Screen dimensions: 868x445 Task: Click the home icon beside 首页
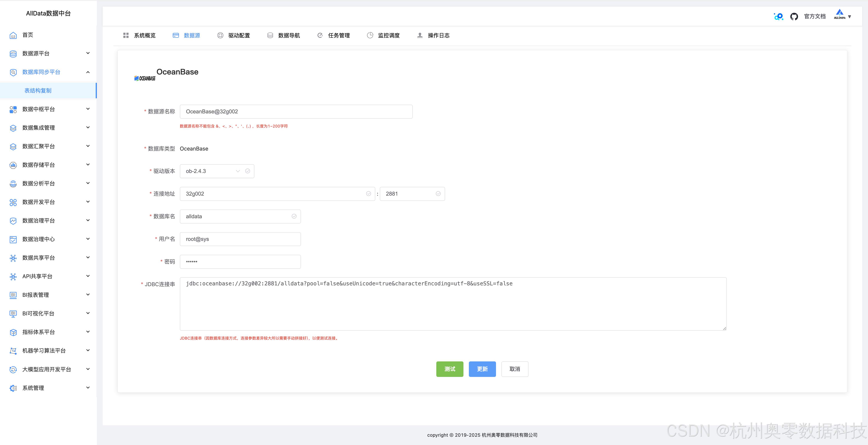[13, 35]
